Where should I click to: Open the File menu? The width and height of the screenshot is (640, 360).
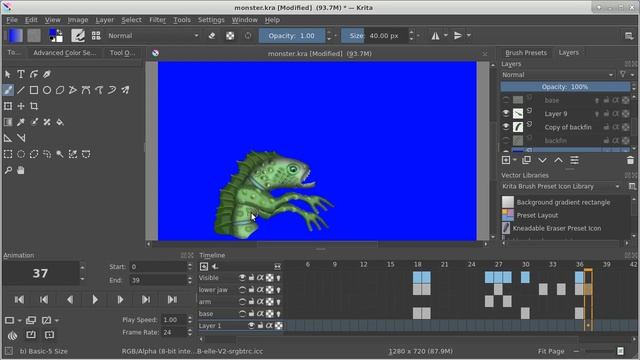pos(12,20)
